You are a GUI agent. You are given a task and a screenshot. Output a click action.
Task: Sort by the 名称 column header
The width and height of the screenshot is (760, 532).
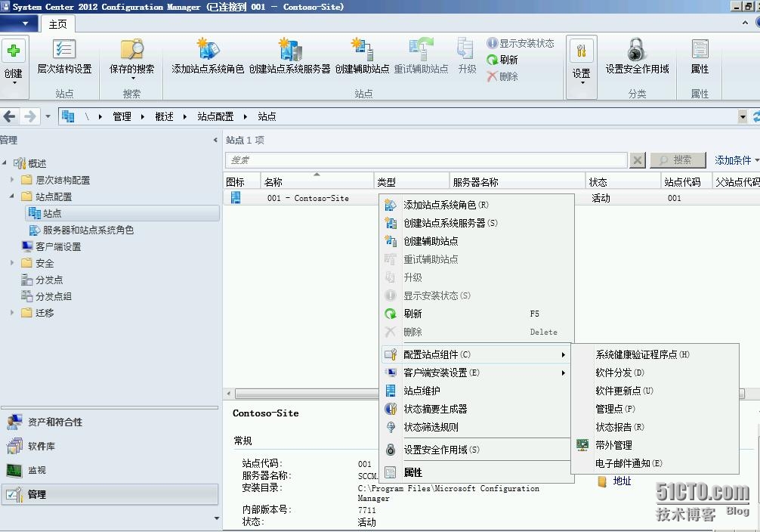click(317, 181)
